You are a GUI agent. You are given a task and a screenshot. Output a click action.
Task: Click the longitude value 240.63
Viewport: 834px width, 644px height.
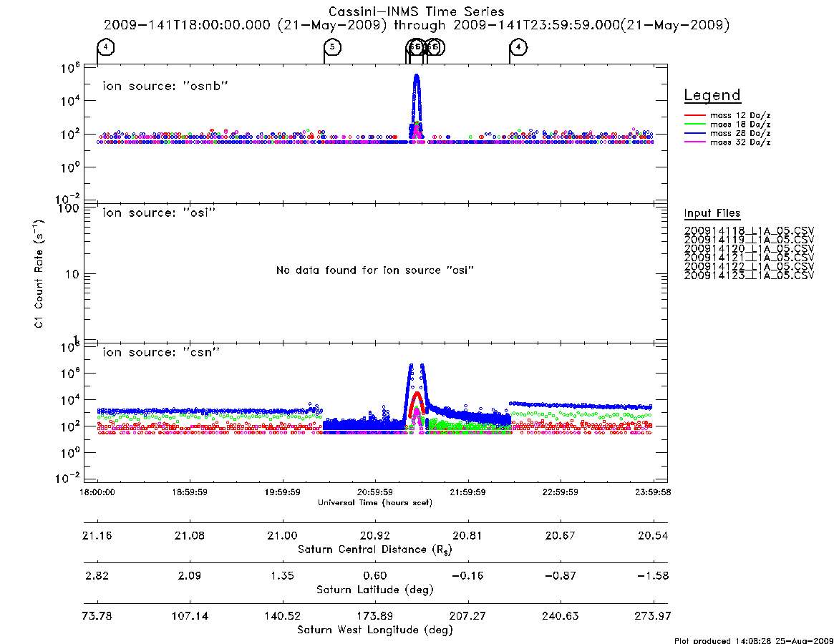pos(560,616)
